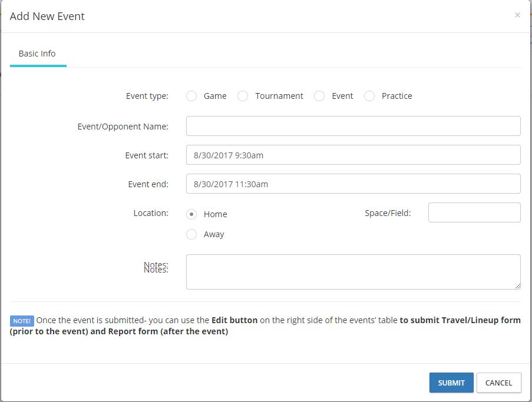Open the Event end date field

point(353,184)
